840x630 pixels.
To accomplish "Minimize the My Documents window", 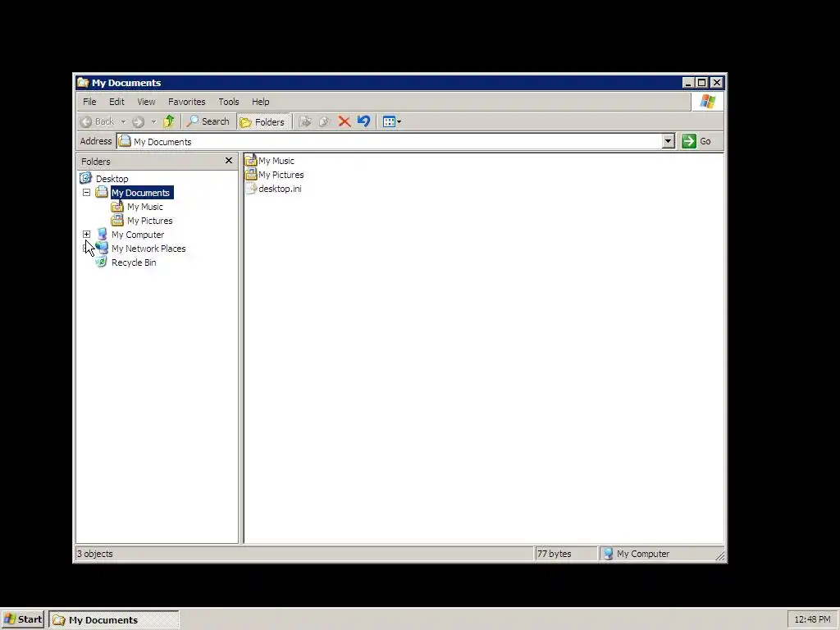I will point(689,83).
